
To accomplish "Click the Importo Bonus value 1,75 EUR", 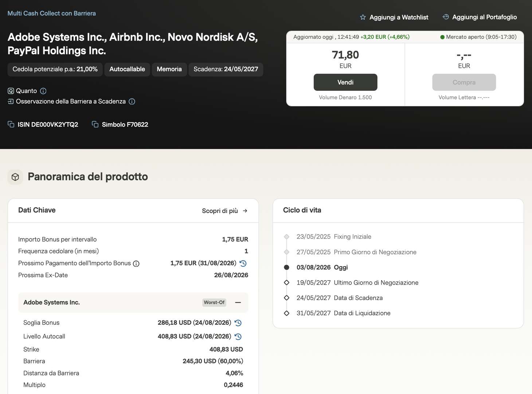I will [x=235, y=239].
